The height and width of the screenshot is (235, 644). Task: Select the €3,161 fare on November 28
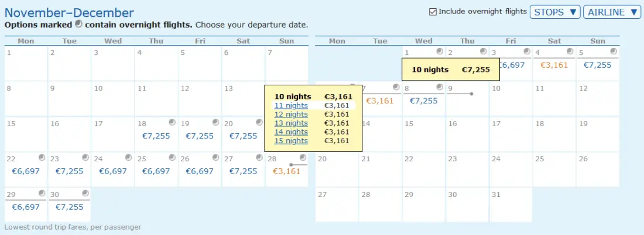(286, 171)
